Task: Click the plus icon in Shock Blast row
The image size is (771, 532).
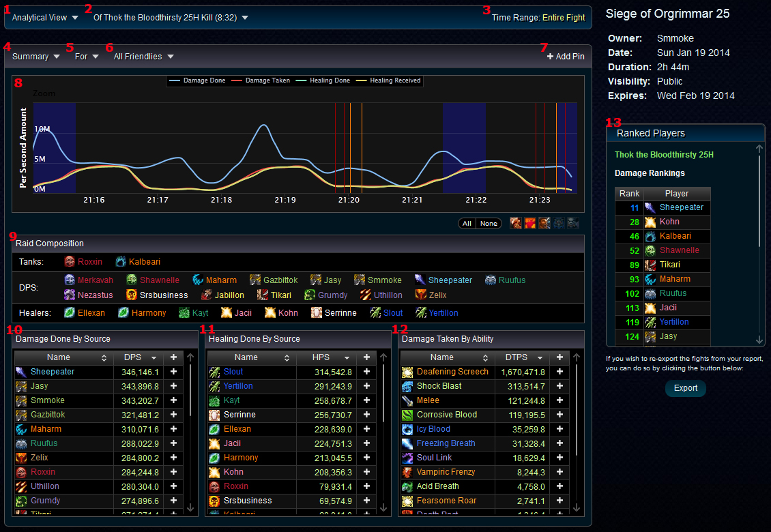Action: click(x=559, y=386)
